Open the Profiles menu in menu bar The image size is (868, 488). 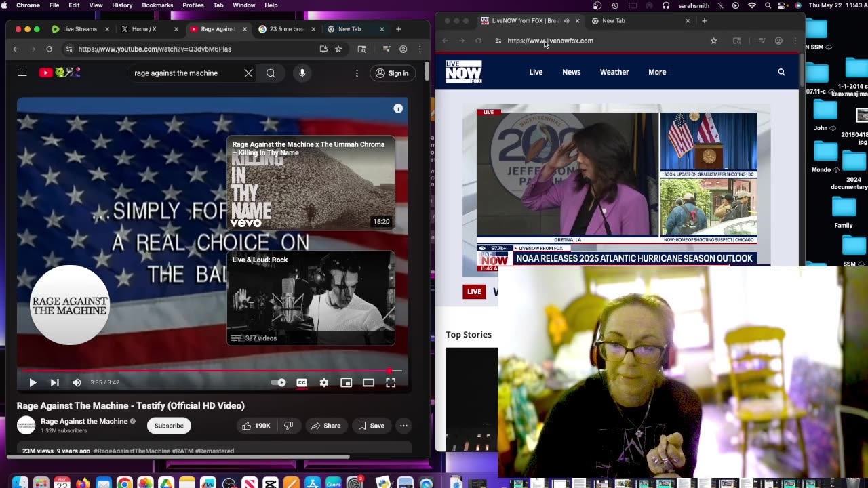(x=193, y=5)
